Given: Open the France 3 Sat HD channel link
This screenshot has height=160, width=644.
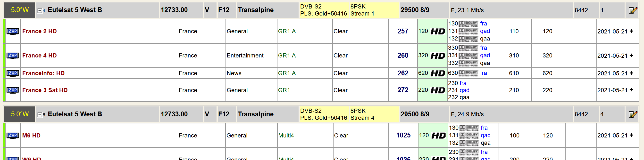Looking at the screenshot, I should pyautogui.click(x=45, y=90).
